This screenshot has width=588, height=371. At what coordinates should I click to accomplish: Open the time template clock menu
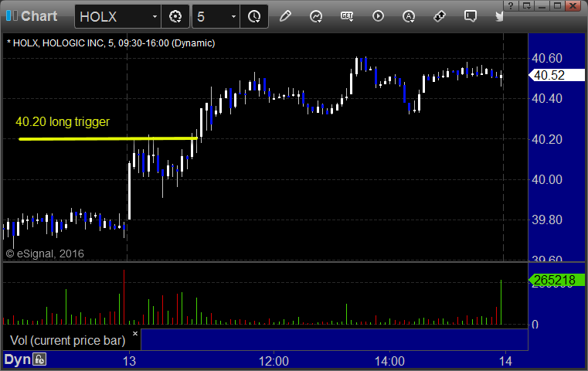pyautogui.click(x=254, y=16)
